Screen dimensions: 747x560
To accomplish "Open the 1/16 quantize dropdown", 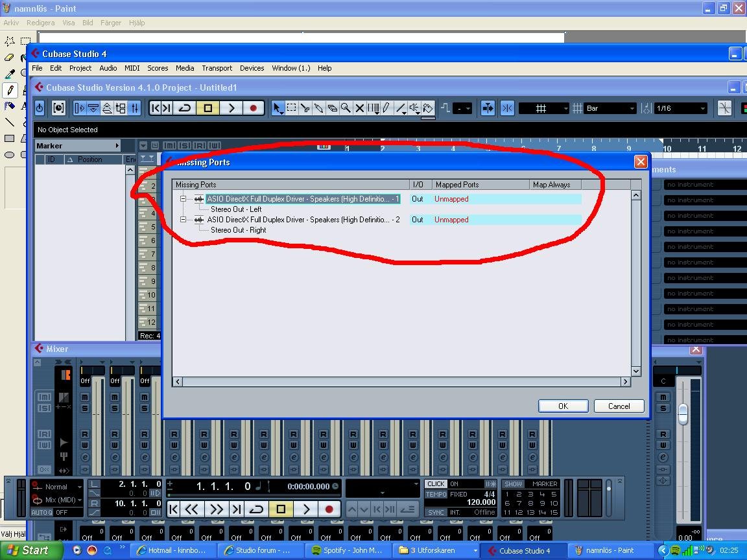I will coord(681,108).
